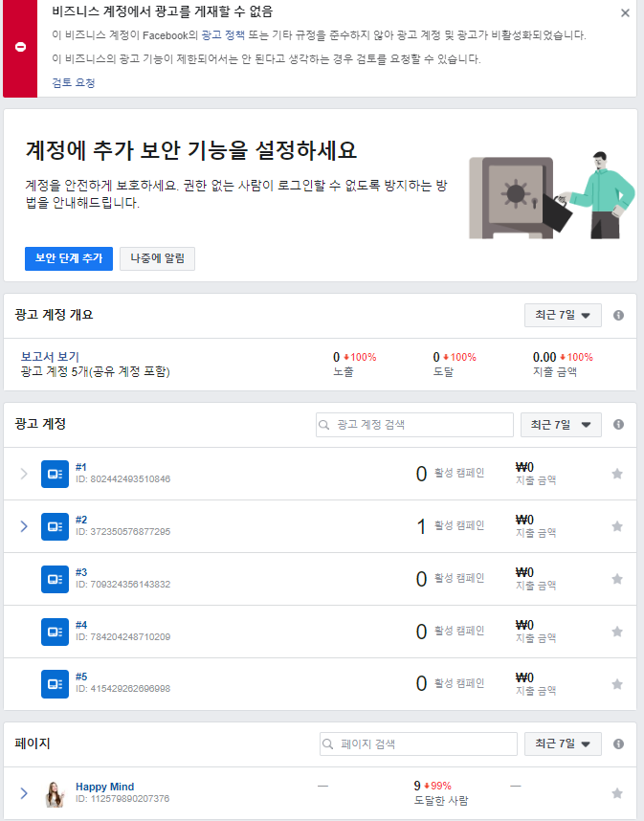Focus the 페이지 검색 input field

pyautogui.click(x=418, y=744)
